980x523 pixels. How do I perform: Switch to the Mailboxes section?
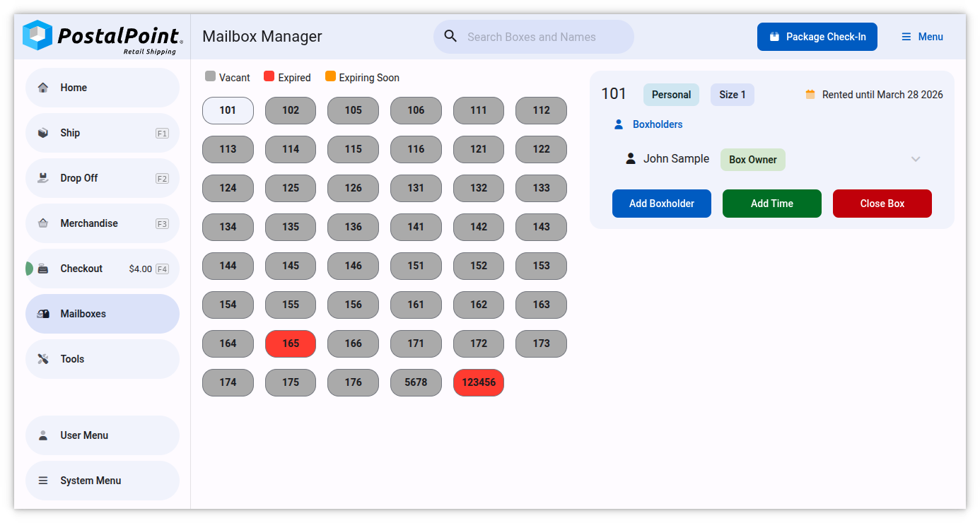102,313
